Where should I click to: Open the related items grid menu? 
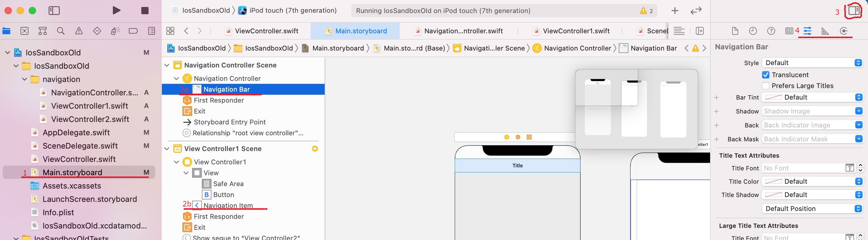171,31
